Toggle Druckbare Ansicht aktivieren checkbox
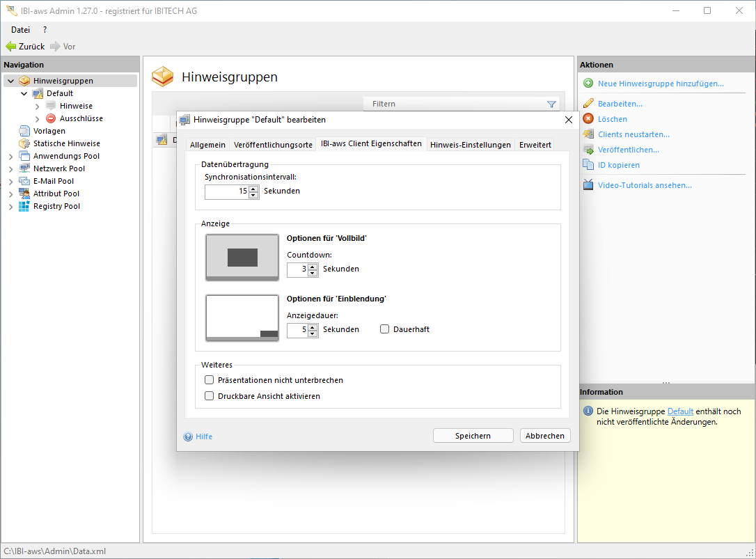This screenshot has height=559, width=756. pyautogui.click(x=209, y=396)
